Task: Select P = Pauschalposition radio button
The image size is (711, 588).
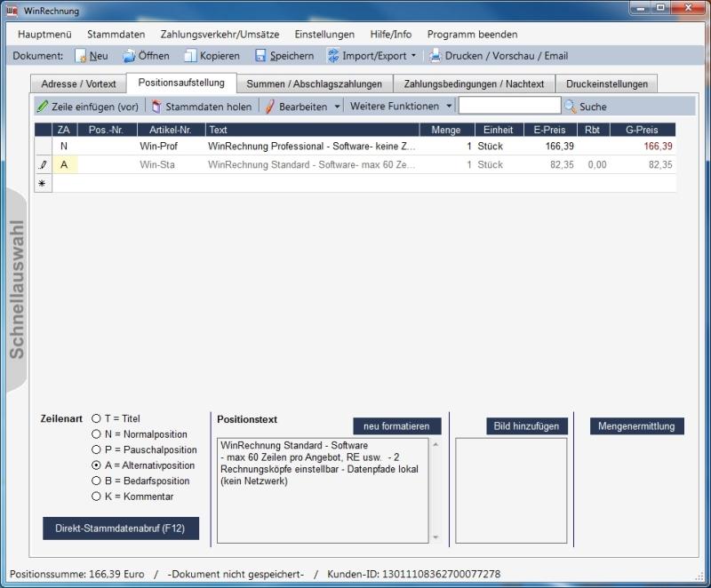Action: [x=96, y=449]
